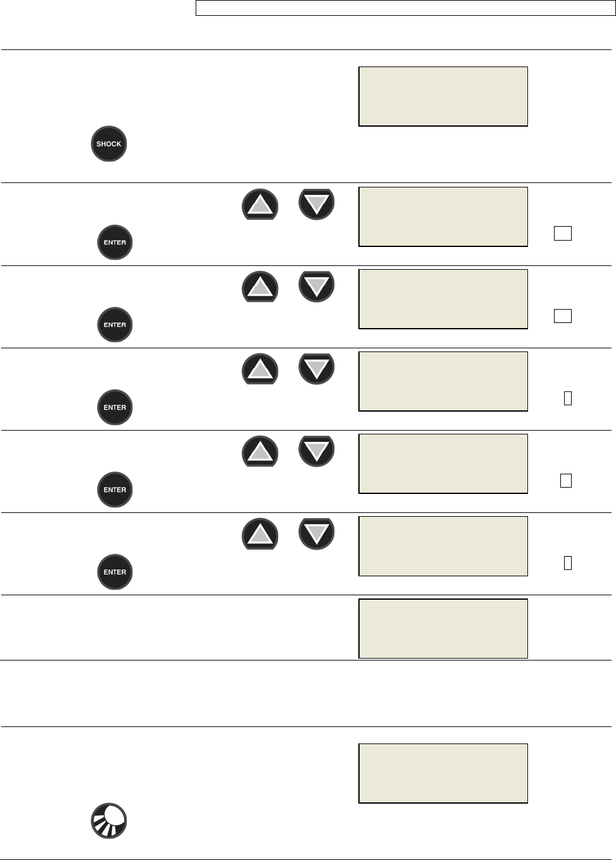
Task: Click the long empty field at the top
Action: pyautogui.click(x=405, y=8)
